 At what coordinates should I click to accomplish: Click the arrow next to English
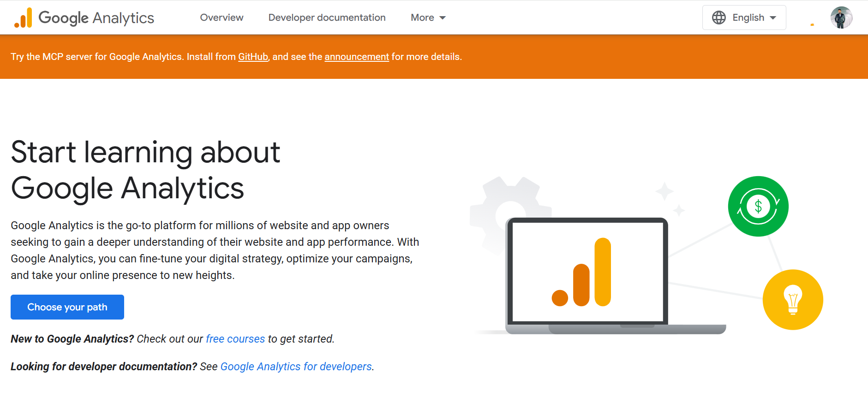click(773, 18)
